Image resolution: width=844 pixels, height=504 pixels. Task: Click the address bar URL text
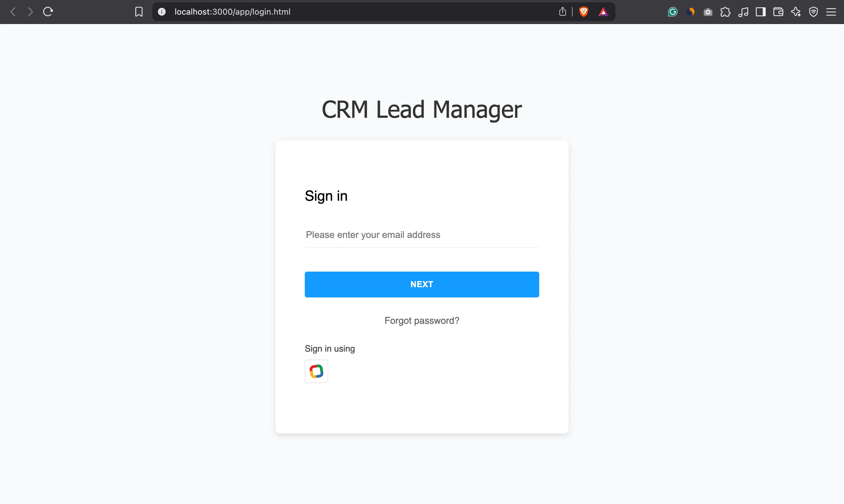[232, 12]
